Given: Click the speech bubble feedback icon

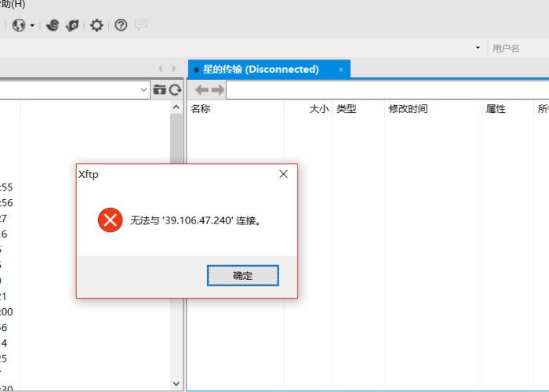Looking at the screenshot, I should 140,25.
